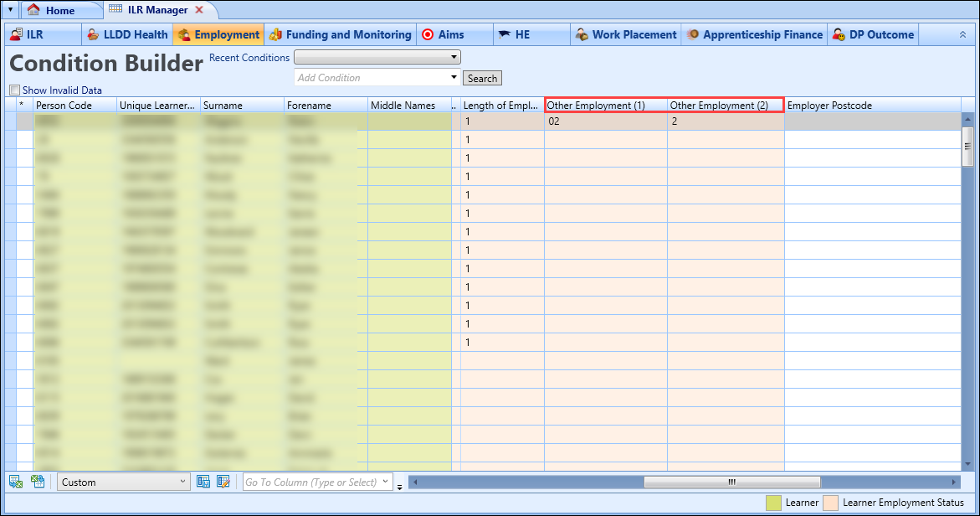
Task: Click Learner Employment Status legend swatch
Action: (x=831, y=503)
